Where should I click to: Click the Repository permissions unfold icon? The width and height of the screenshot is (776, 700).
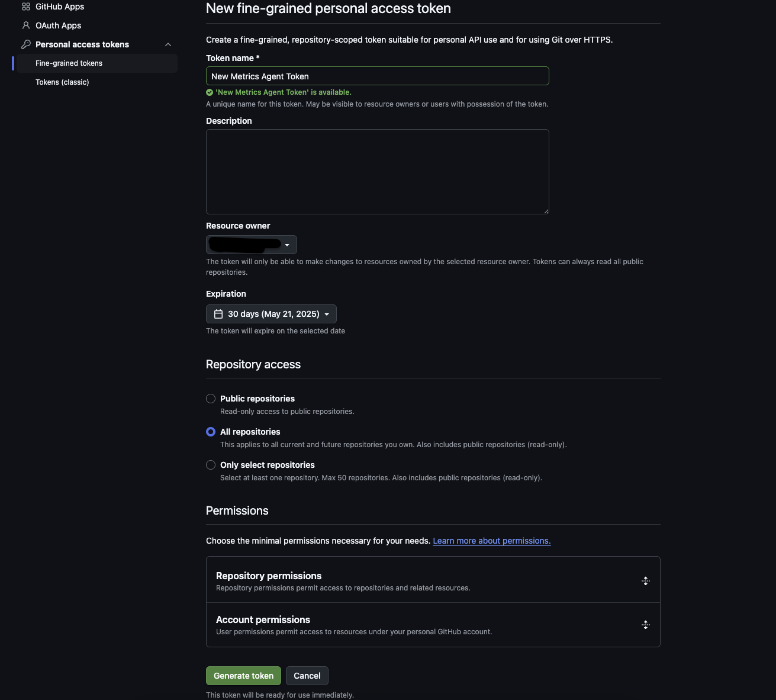pos(646,581)
